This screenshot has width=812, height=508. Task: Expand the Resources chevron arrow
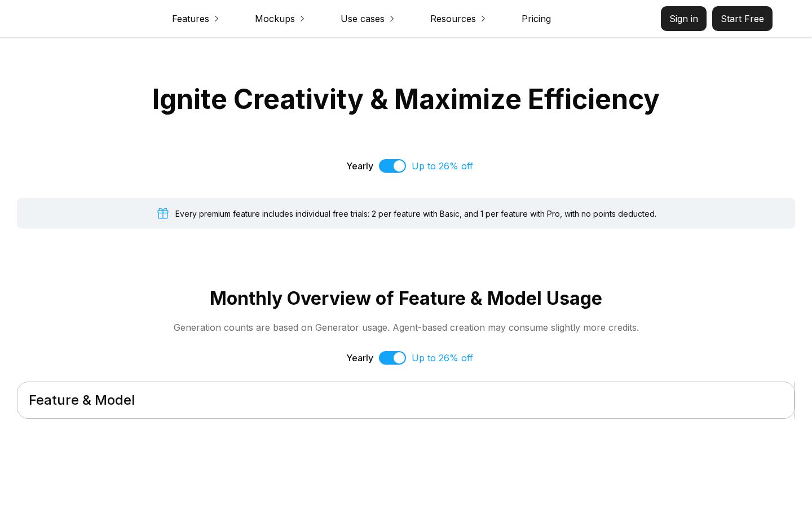tap(483, 19)
